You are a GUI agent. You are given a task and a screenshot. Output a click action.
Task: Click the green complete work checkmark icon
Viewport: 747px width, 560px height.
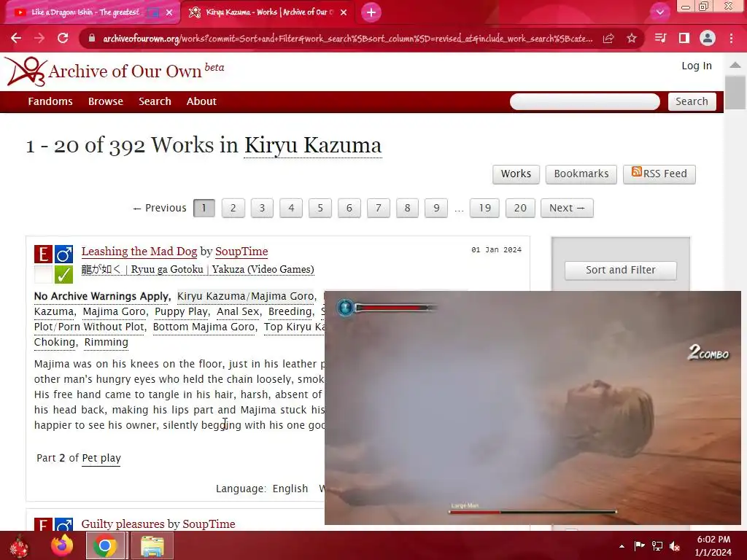(x=63, y=274)
